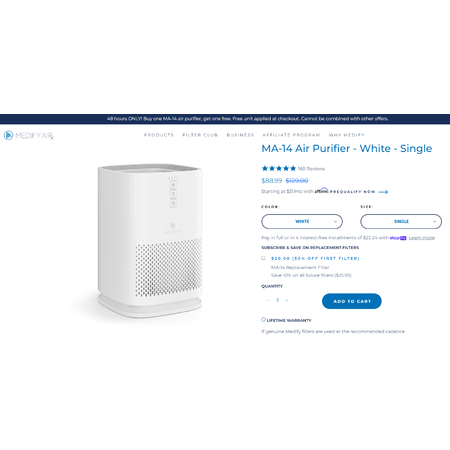Follow the Learn more link
450x450 pixels.
[422, 238]
